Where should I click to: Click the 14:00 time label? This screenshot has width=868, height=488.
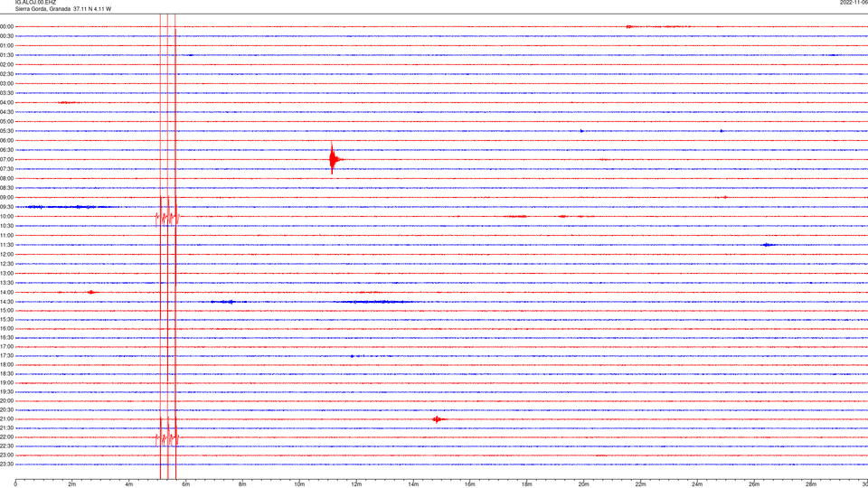7,292
